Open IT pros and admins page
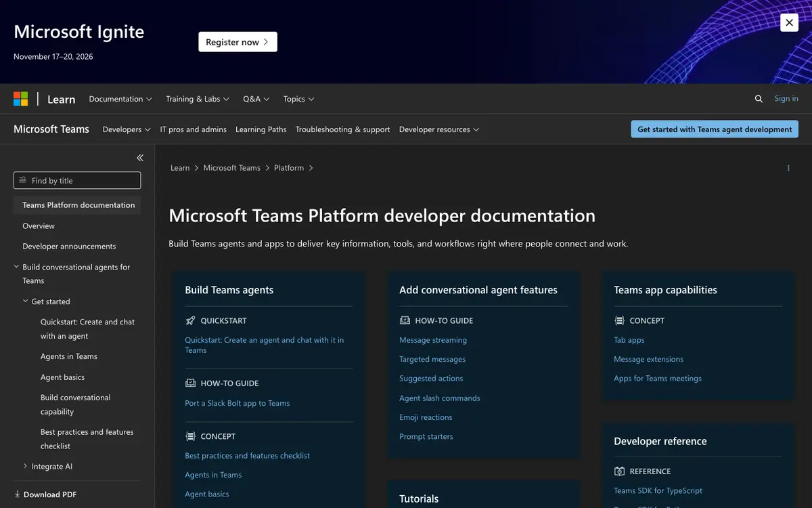The image size is (812, 508). pyautogui.click(x=194, y=129)
